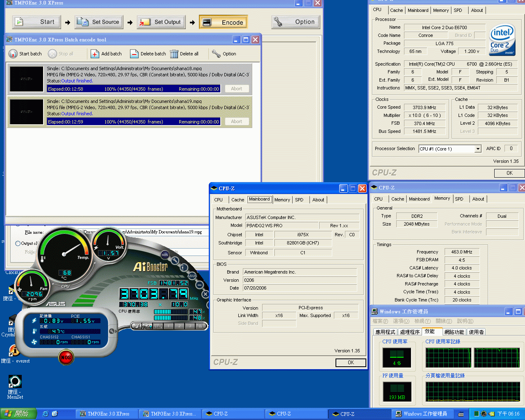Click Abort for the shana19.mpg batch job
Screen dimensions: 525x420
pos(237,121)
